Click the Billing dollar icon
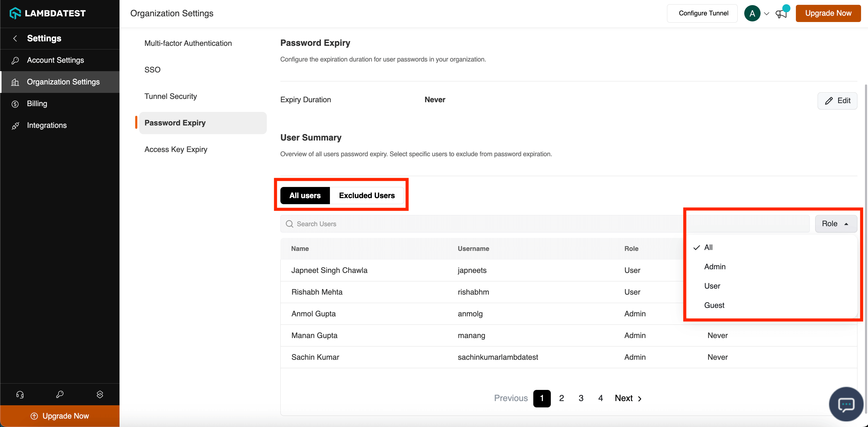Screen dimensions: 868x427 click(15, 104)
